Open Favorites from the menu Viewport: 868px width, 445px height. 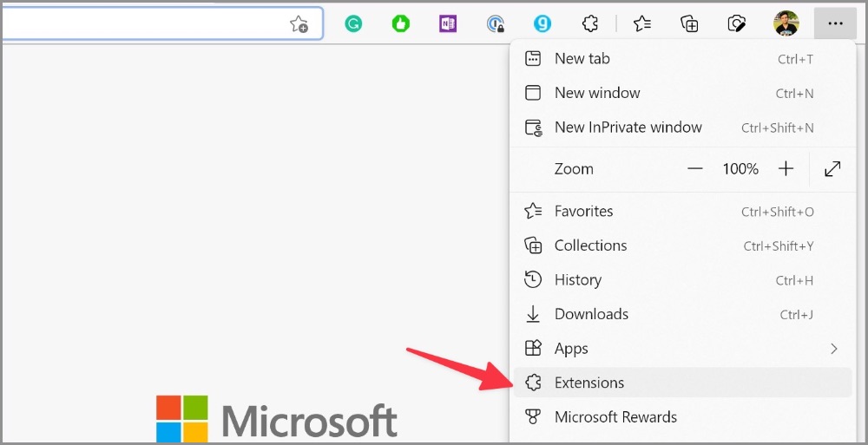point(682,212)
